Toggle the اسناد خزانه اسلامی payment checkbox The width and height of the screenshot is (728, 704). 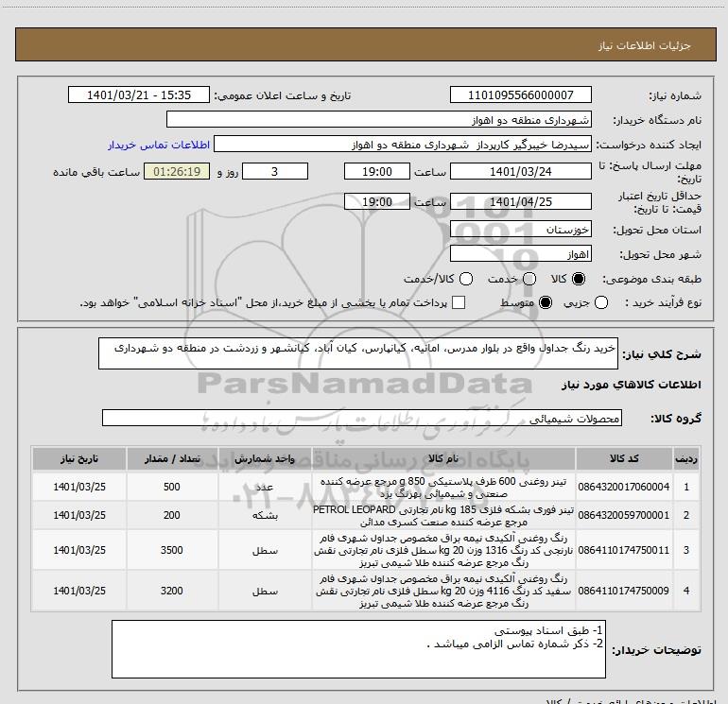[459, 302]
